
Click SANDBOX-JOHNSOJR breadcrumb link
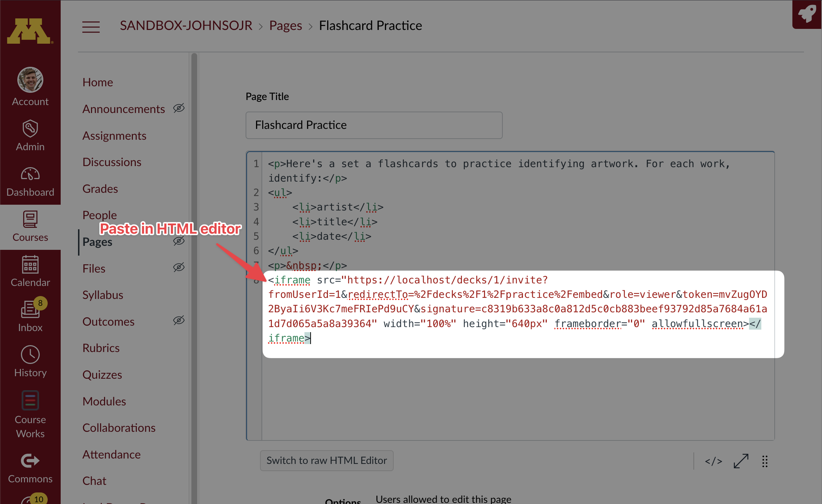(186, 26)
